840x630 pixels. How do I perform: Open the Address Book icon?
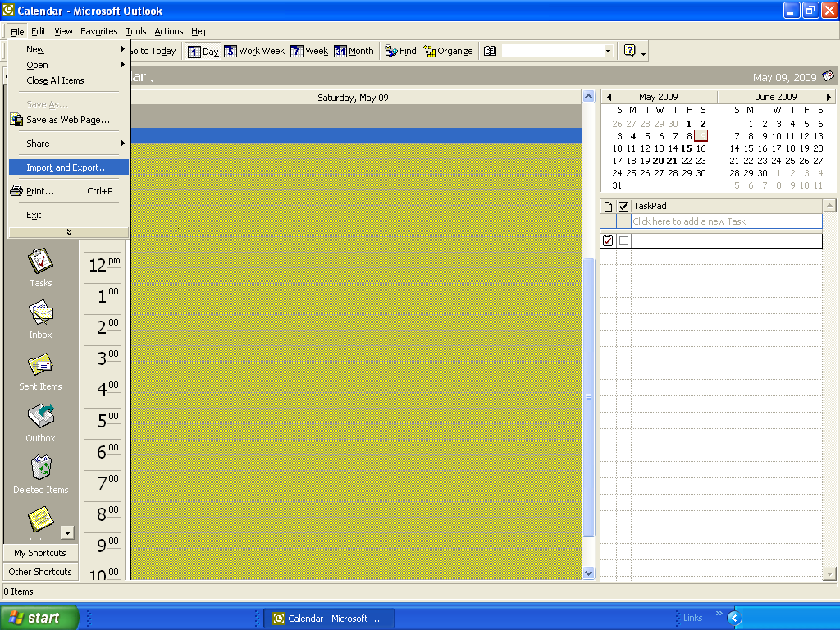point(491,52)
